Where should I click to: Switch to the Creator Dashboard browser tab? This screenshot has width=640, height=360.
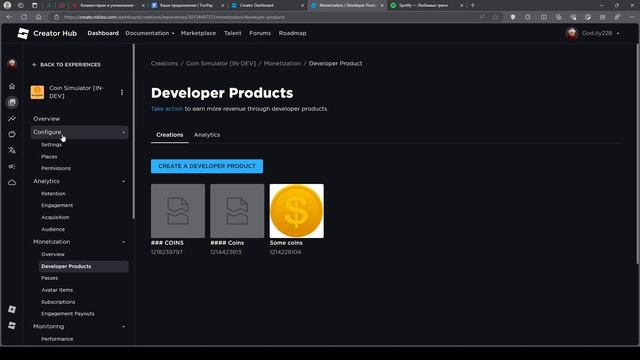pyautogui.click(x=267, y=5)
